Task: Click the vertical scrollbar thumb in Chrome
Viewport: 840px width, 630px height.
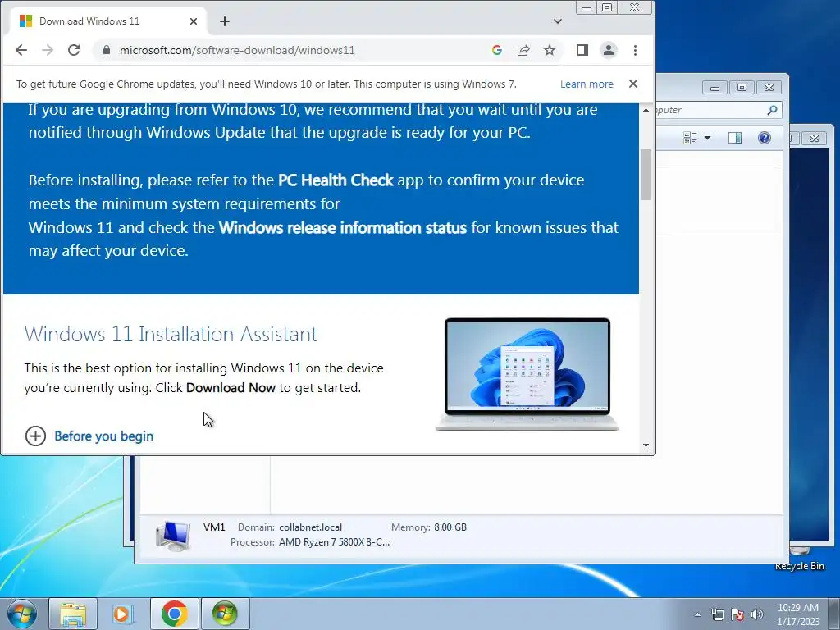Action: pyautogui.click(x=646, y=175)
